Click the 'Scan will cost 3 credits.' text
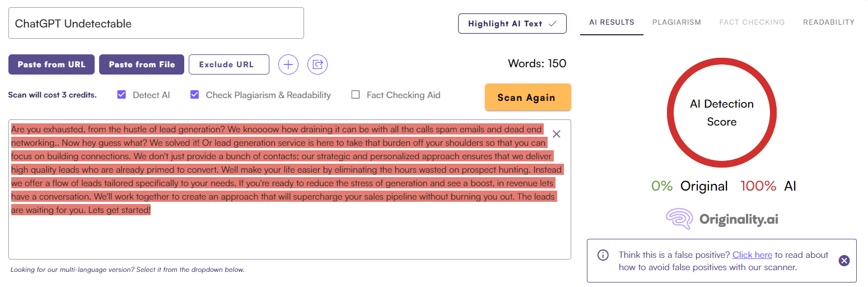Image resolution: width=868 pixels, height=287 pixels. pyautogui.click(x=52, y=95)
